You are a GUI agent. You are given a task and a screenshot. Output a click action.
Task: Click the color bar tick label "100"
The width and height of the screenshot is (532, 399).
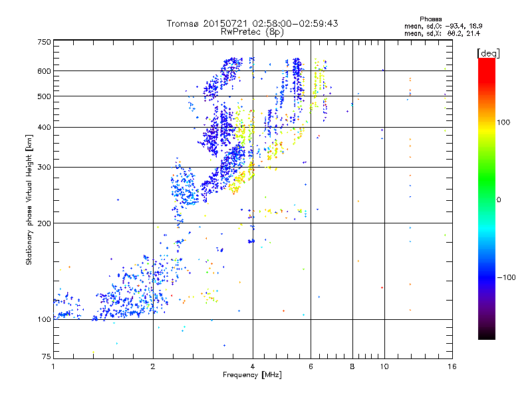tap(503, 122)
